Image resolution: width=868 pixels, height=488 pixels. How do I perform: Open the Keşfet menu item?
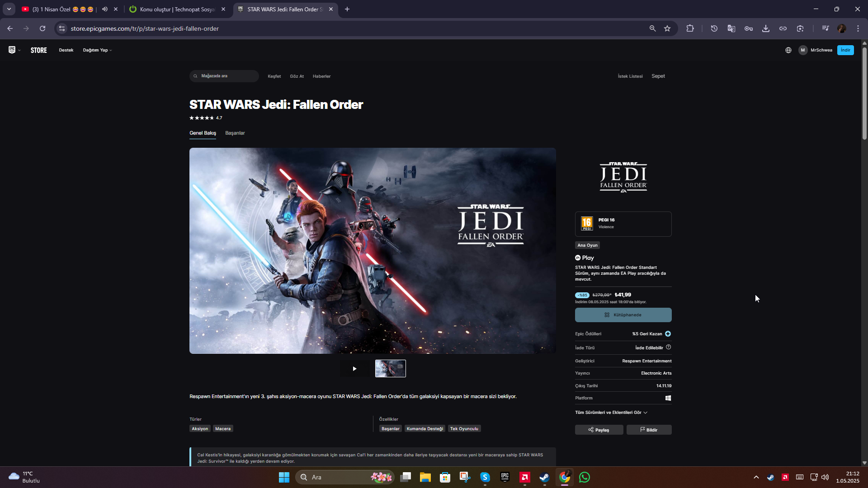pos(274,76)
